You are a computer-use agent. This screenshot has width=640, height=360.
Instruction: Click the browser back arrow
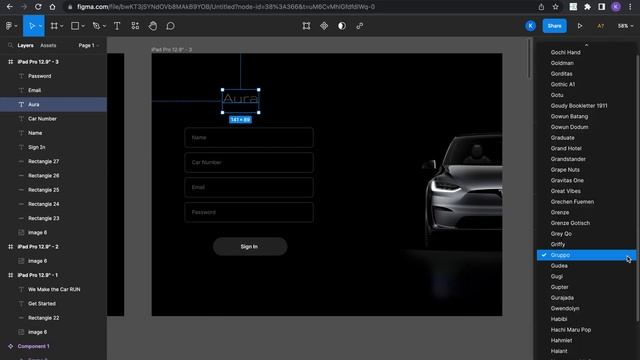click(9, 7)
